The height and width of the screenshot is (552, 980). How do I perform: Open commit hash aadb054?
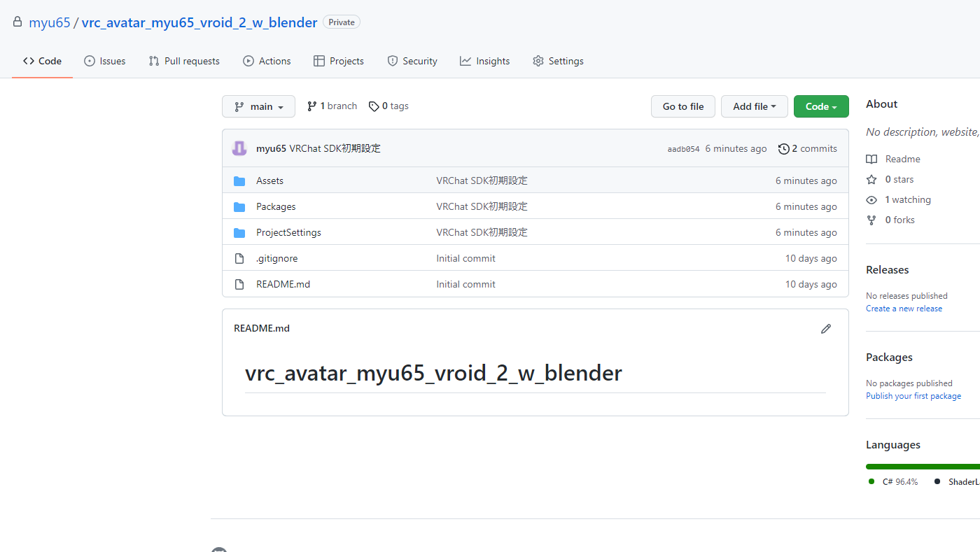point(683,149)
